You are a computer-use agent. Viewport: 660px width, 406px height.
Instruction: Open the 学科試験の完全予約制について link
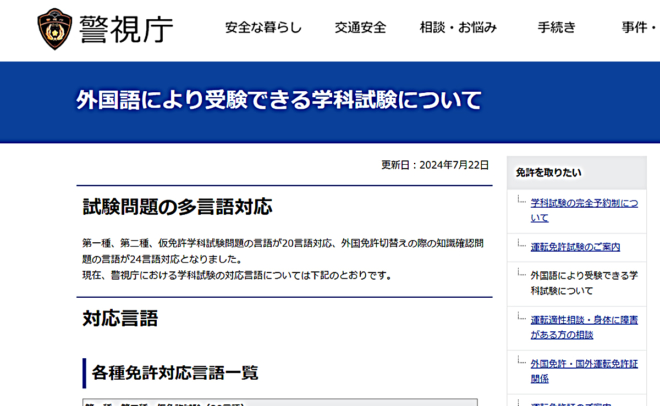[583, 209]
